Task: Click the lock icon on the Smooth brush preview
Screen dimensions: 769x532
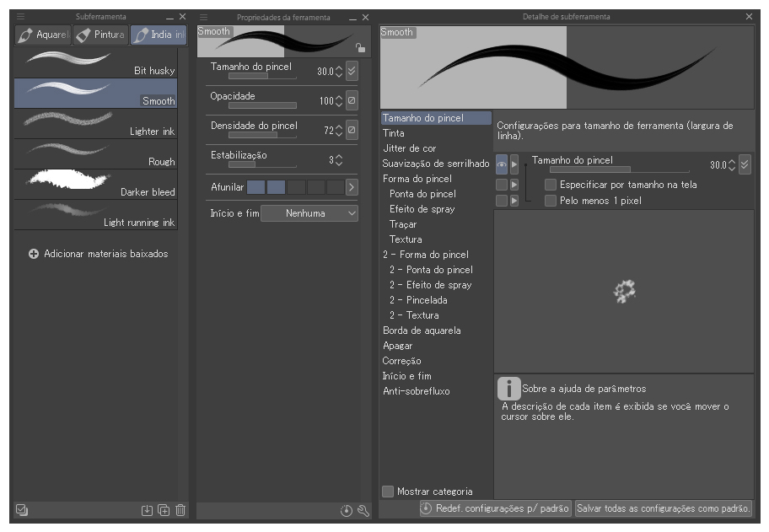Action: 361,49
